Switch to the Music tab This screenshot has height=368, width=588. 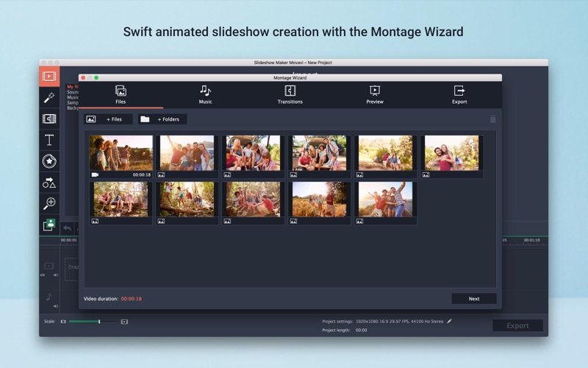click(x=206, y=95)
